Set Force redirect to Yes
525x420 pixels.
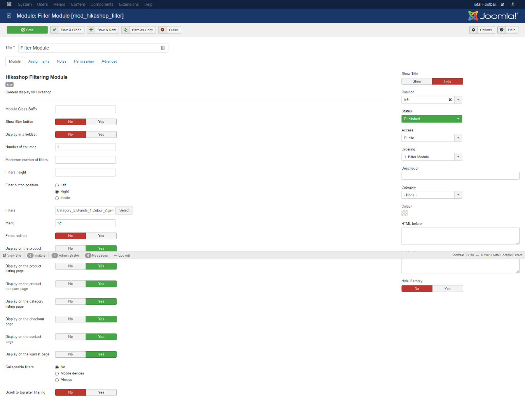(x=101, y=236)
